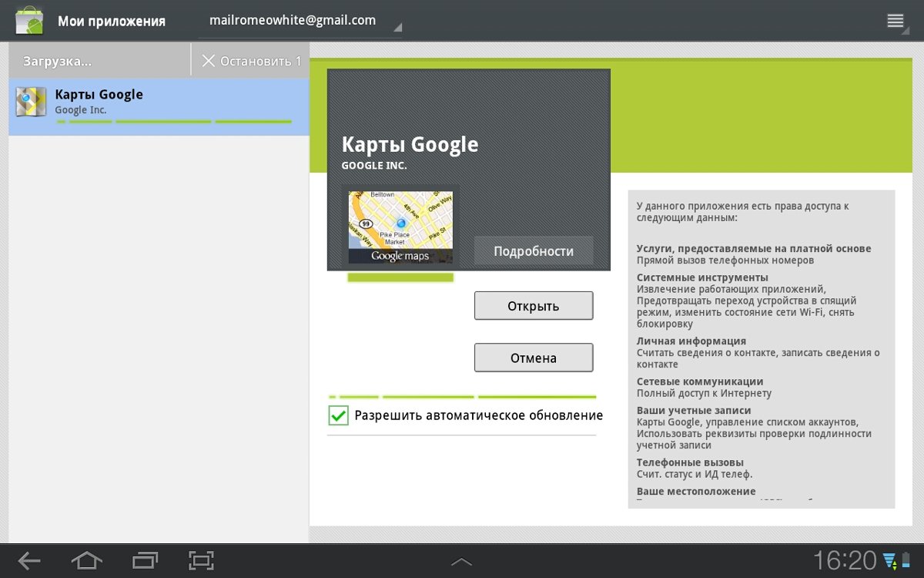This screenshot has height=578, width=924.
Task: Click the download progress bar above the checkbox
Action: (x=462, y=397)
